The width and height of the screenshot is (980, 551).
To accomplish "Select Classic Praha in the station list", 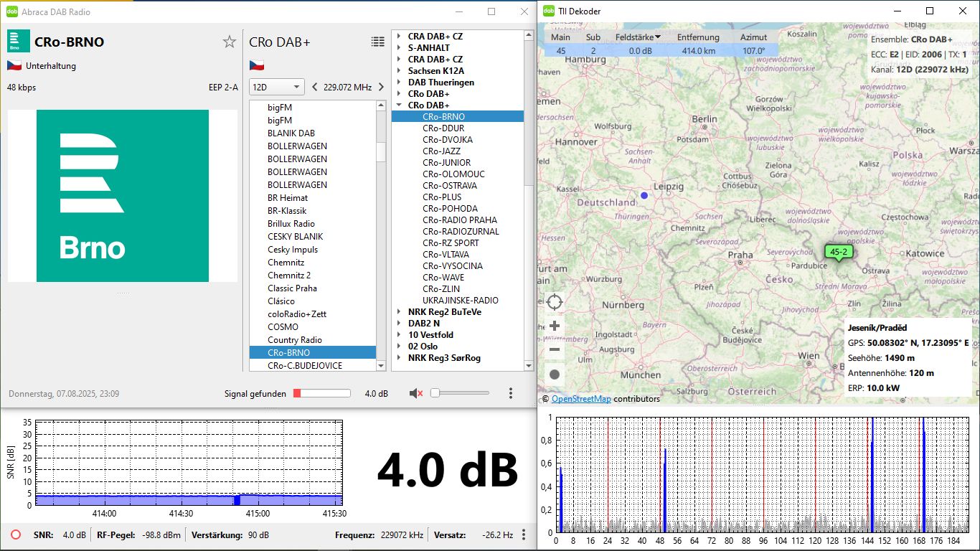I will pos(292,288).
